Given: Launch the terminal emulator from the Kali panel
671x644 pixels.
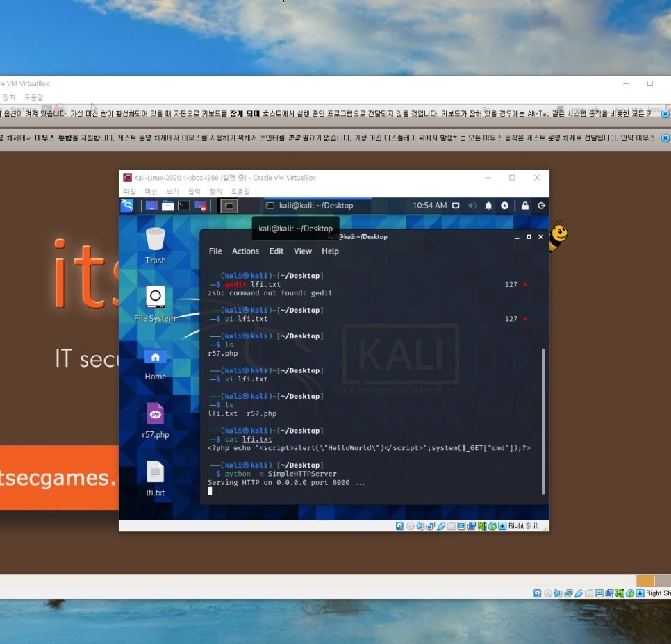Looking at the screenshot, I should click(x=184, y=206).
